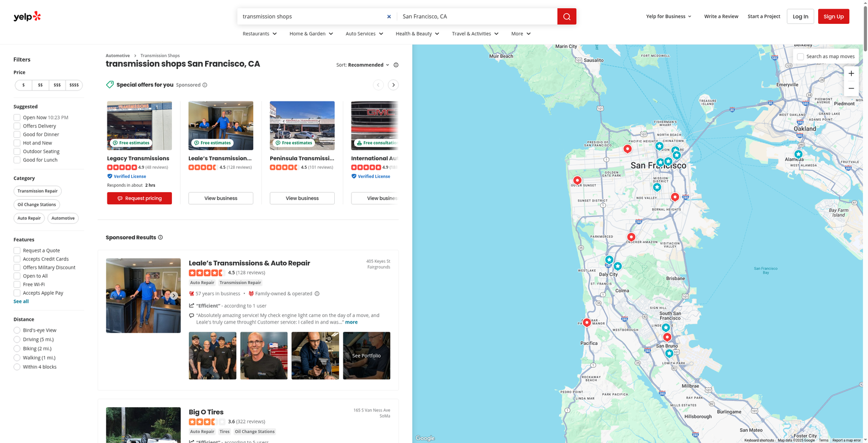Image resolution: width=868 pixels, height=443 pixels.
Task: Check the Offers Delivery filter
Action: point(17,126)
